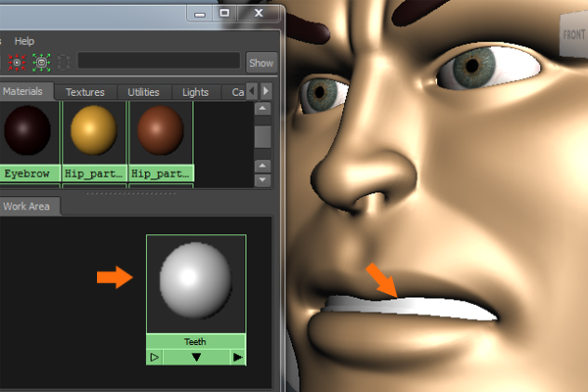Minimize the Hypershade window
Screen dimensions: 588x392
coord(200,13)
